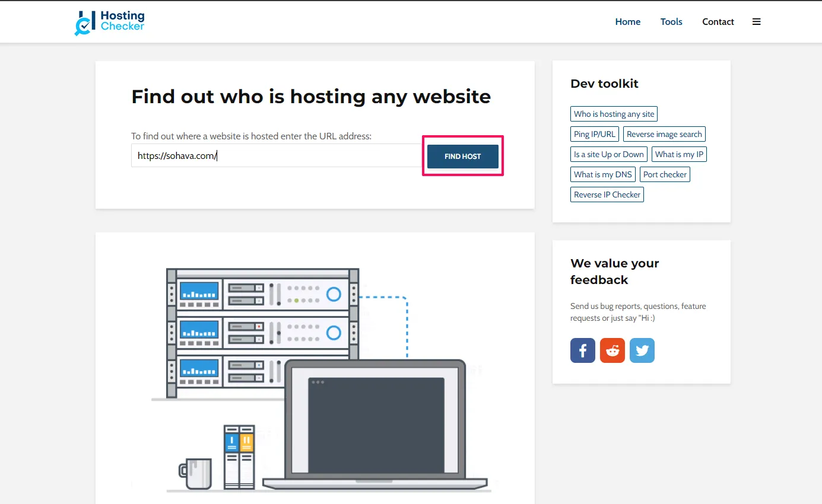Open the Contact nav item

718,22
